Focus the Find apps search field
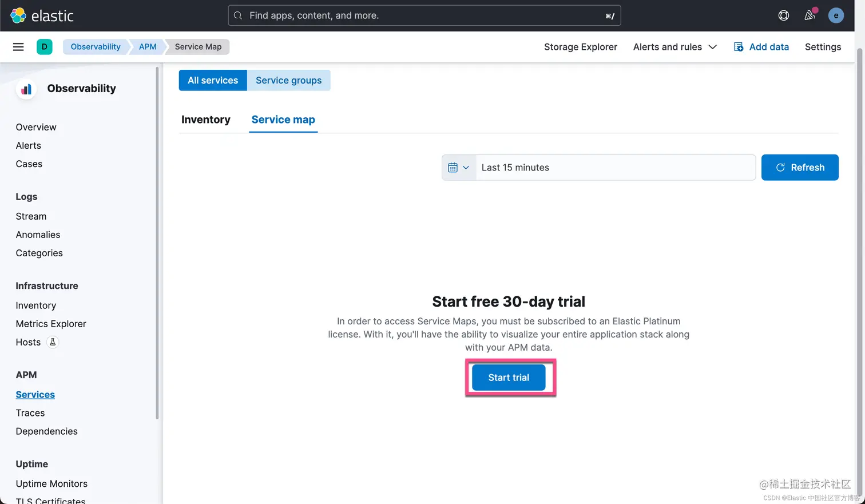 (x=424, y=15)
